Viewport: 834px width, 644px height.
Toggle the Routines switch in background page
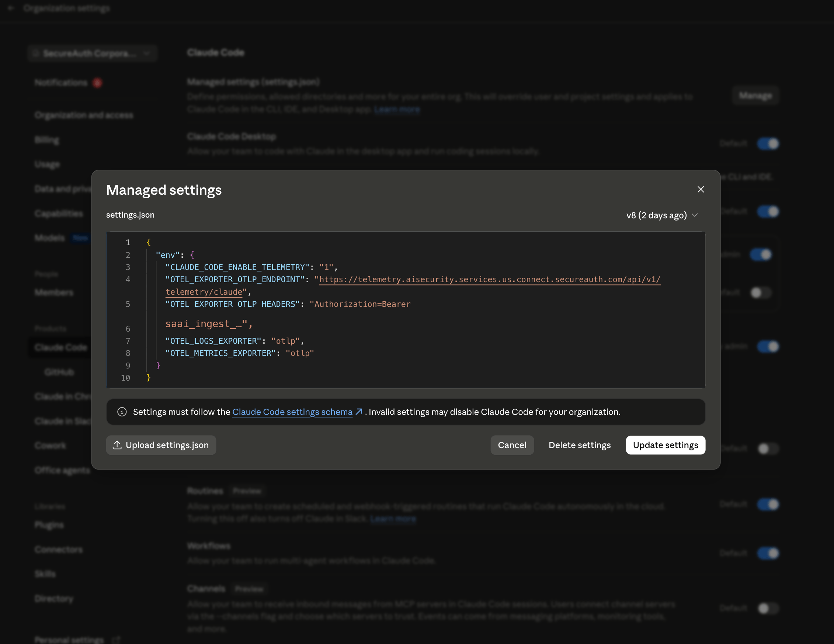pos(768,504)
